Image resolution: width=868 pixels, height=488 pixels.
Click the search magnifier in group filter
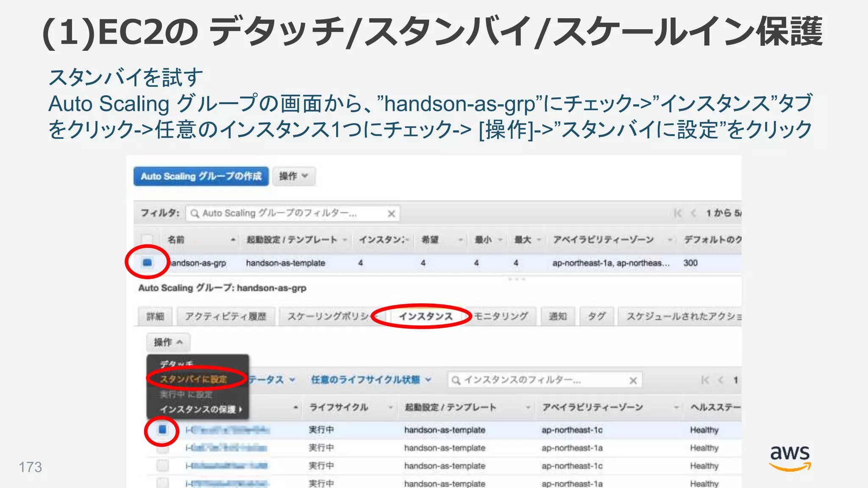[195, 213]
